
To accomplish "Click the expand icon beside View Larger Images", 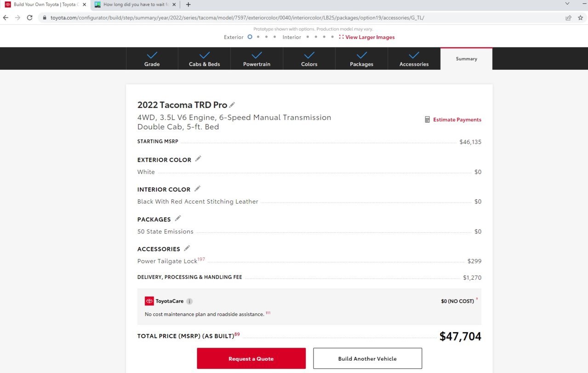I will [x=342, y=37].
